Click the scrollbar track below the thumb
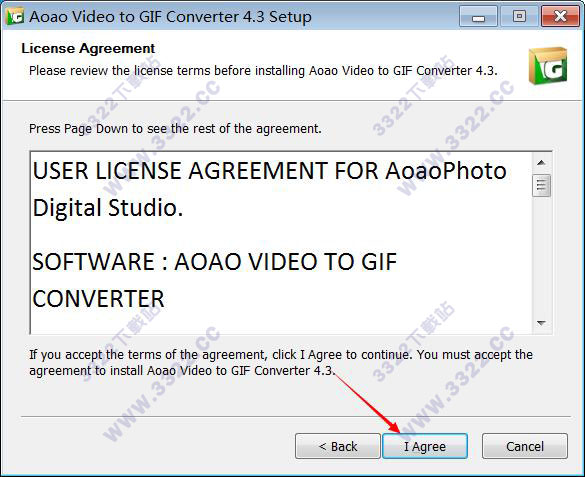This screenshot has width=585, height=477. pos(541,255)
